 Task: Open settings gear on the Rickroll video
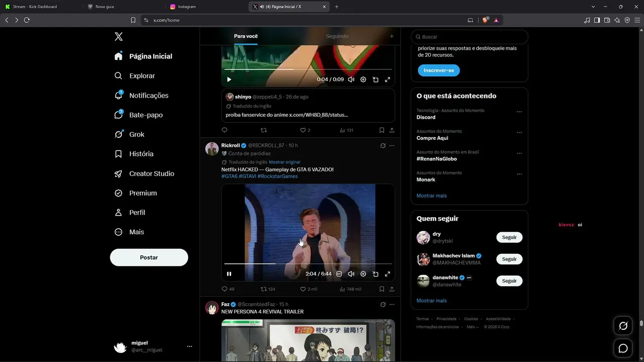click(x=363, y=274)
